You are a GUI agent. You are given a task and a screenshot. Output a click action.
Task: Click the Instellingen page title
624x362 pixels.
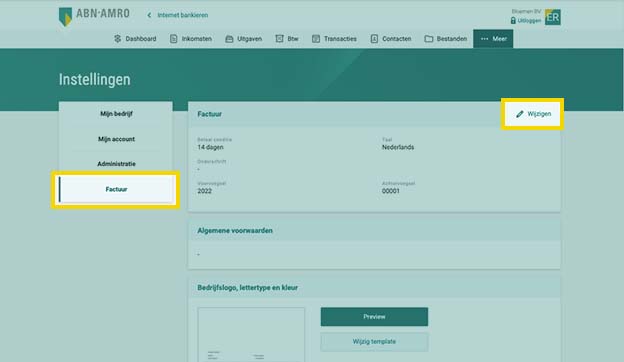[x=95, y=80]
